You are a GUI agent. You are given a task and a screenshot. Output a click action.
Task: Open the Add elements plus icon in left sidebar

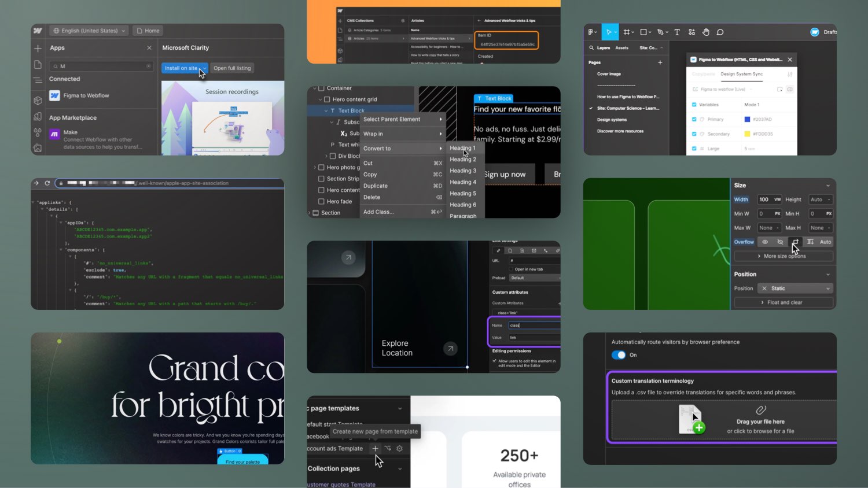point(38,48)
